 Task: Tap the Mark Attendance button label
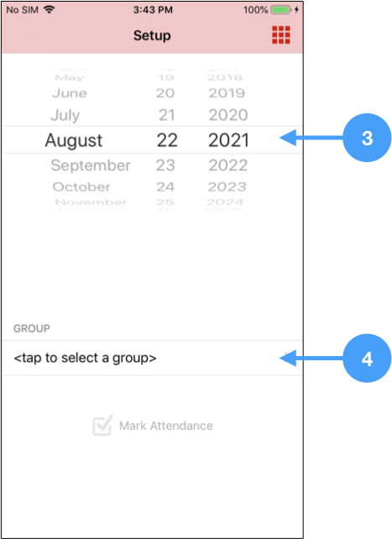[x=166, y=426]
